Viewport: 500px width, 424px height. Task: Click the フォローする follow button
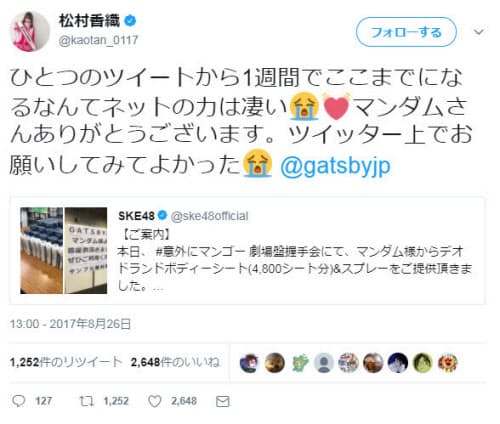(x=406, y=32)
